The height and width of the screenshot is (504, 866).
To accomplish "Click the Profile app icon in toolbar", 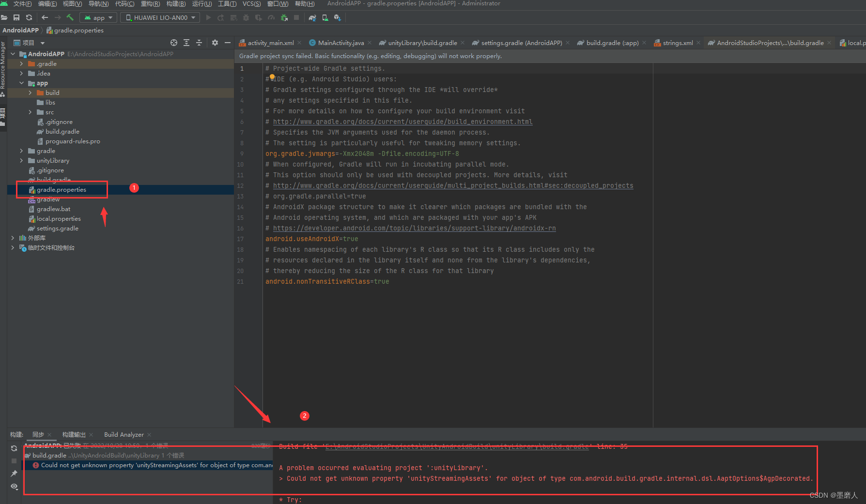I will tap(271, 17).
